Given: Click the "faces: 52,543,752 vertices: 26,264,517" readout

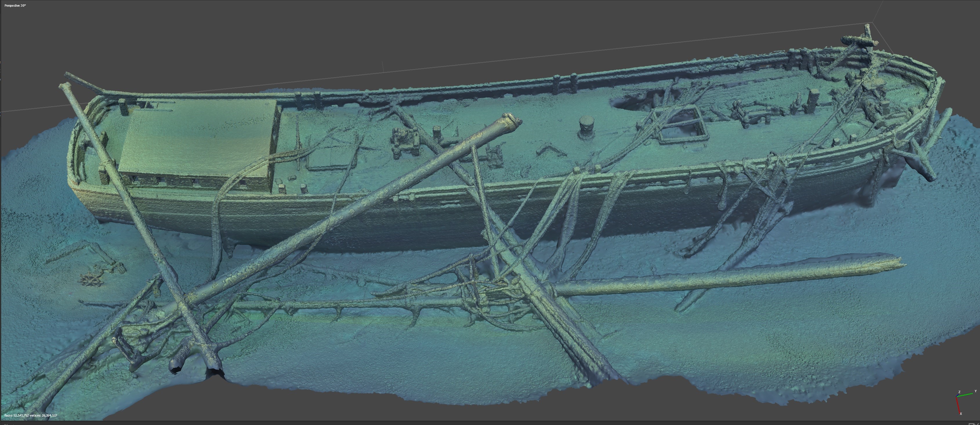Looking at the screenshot, I should pyautogui.click(x=31, y=415).
